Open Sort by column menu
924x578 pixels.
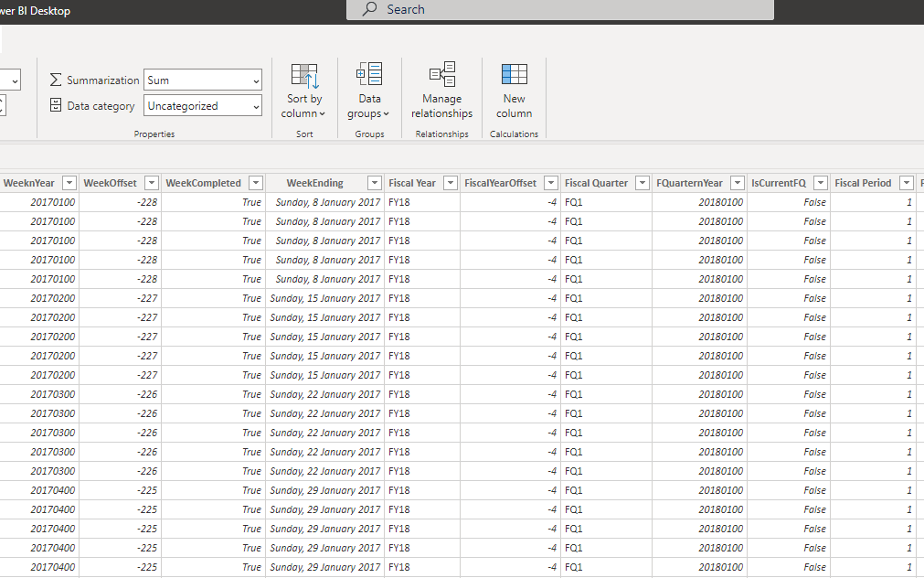304,91
